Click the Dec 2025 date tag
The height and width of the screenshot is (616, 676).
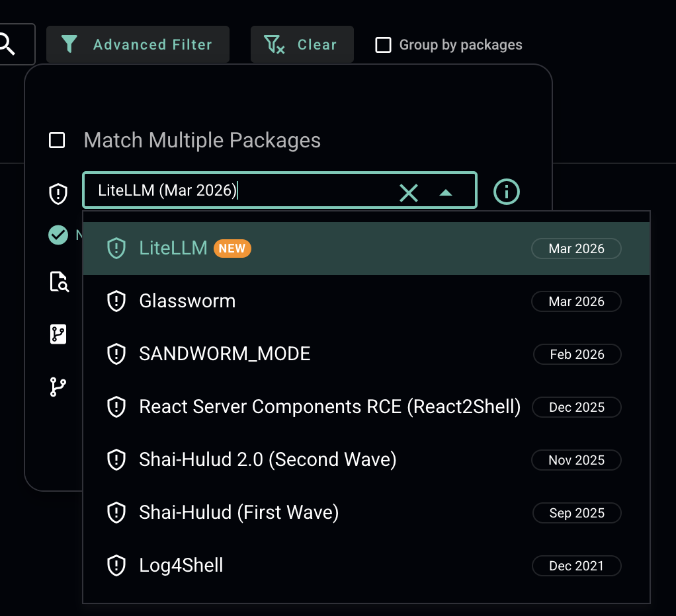tap(577, 407)
